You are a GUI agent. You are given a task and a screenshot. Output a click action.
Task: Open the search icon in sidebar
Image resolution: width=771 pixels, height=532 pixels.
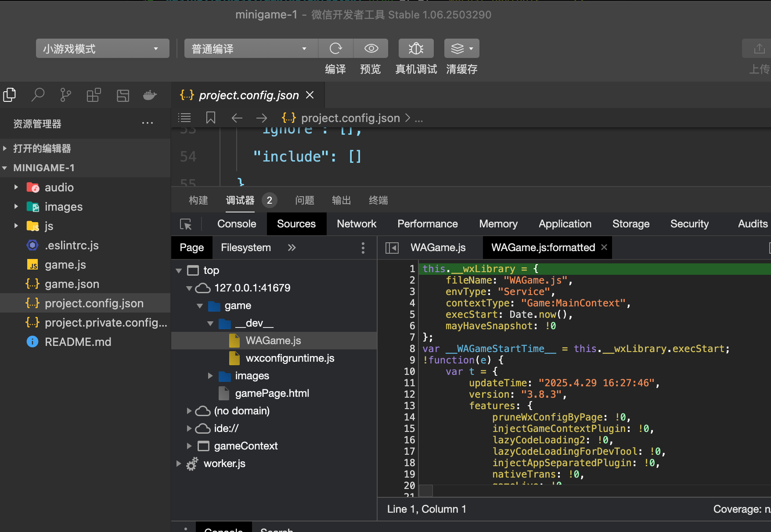click(38, 95)
